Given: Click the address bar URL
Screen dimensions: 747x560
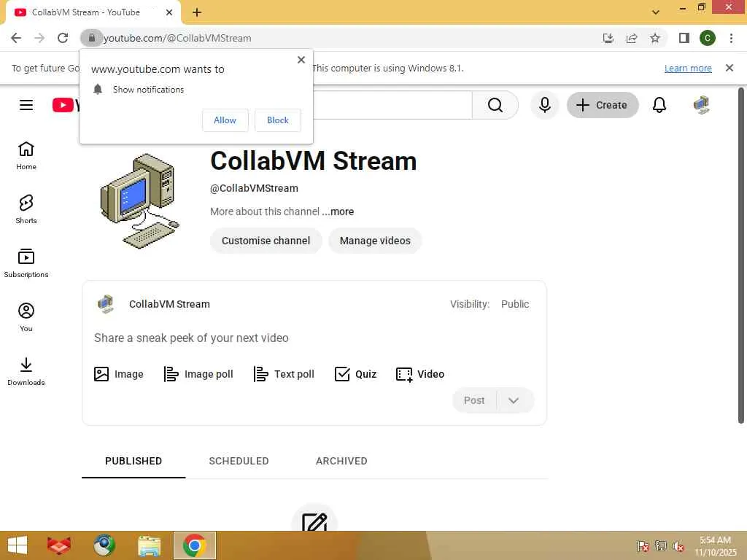Looking at the screenshot, I should [177, 38].
